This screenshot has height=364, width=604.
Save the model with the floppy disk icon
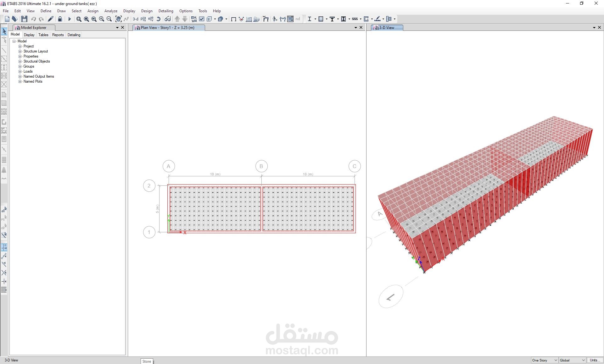pyautogui.click(x=24, y=19)
